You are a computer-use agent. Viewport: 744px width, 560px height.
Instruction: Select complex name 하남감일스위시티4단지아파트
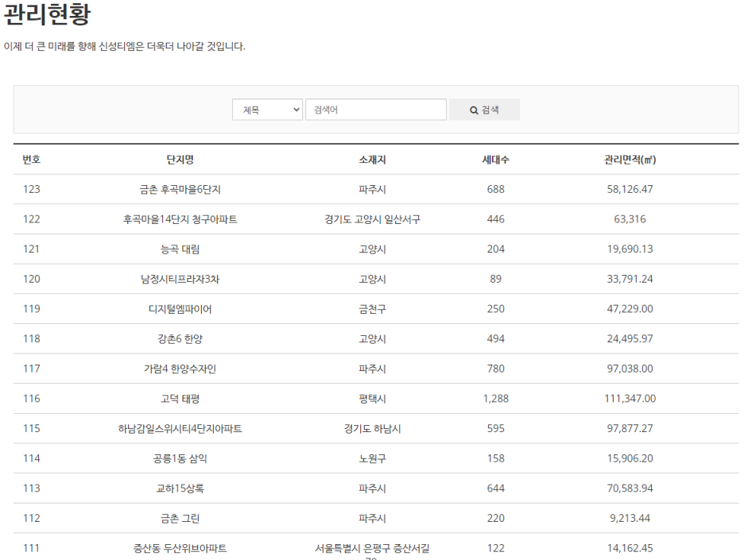click(x=180, y=428)
